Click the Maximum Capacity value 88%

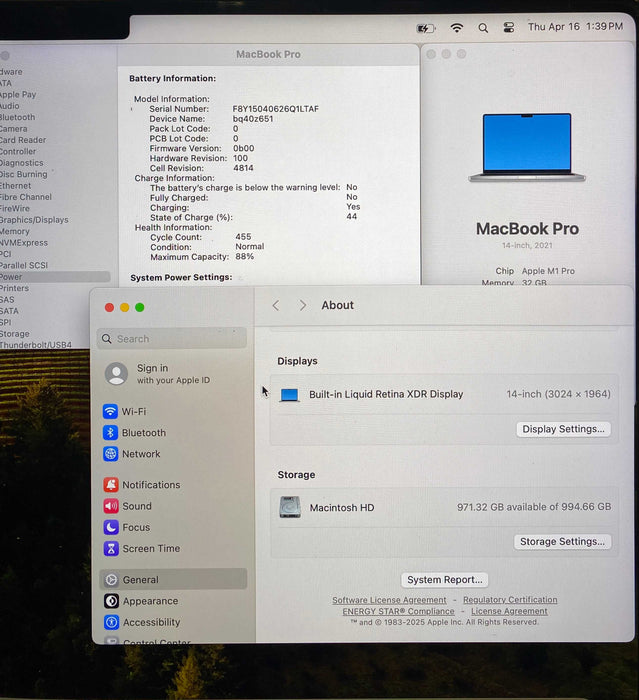click(245, 256)
